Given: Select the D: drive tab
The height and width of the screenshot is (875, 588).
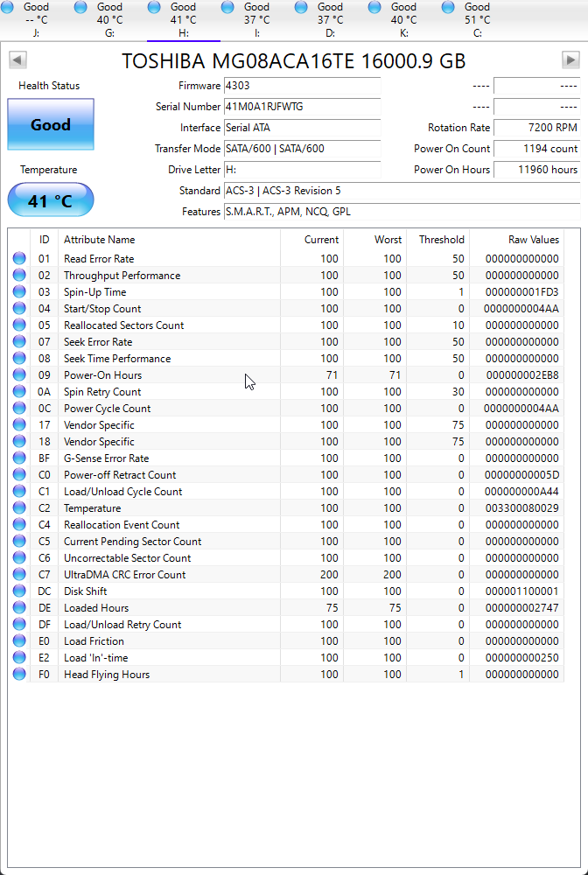Looking at the screenshot, I should pyautogui.click(x=330, y=20).
